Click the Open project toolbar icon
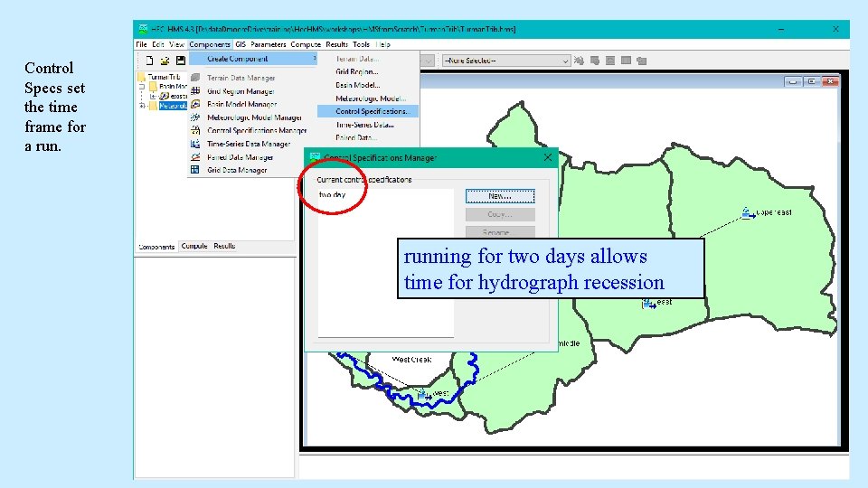 pyautogui.click(x=165, y=61)
